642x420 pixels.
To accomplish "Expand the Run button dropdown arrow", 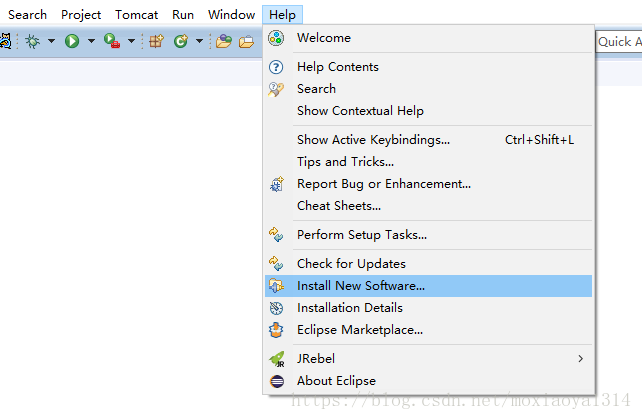I will (x=91, y=41).
